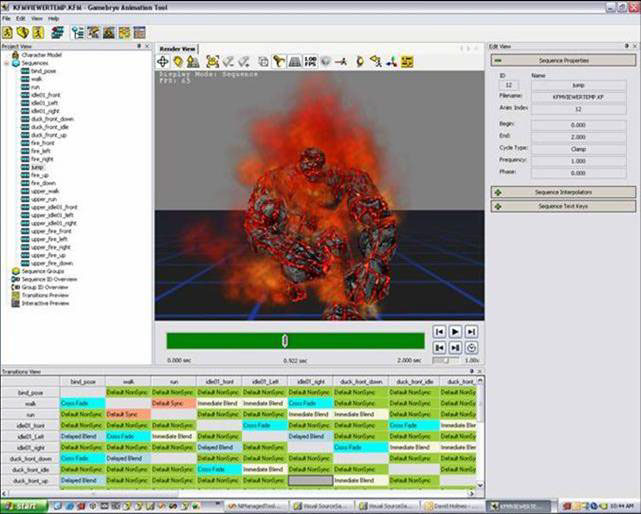641x514 pixels.
Task: Collapse the Sequence Properties section
Action: (x=563, y=61)
